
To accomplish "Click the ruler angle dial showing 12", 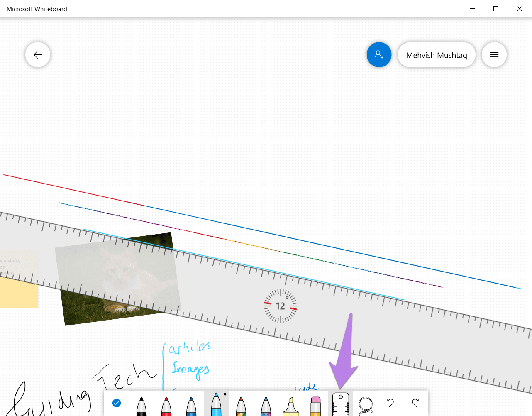I will tap(281, 306).
